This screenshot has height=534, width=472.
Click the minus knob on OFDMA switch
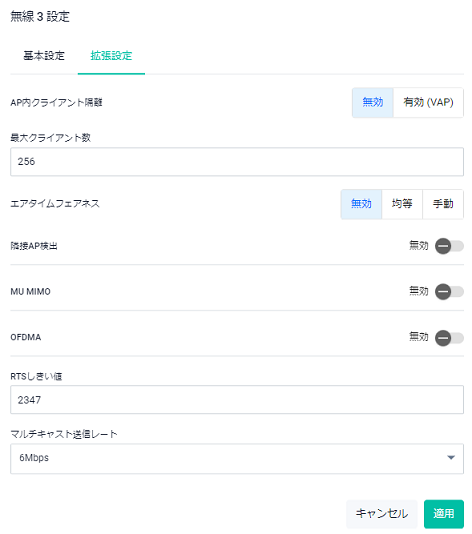(x=443, y=338)
